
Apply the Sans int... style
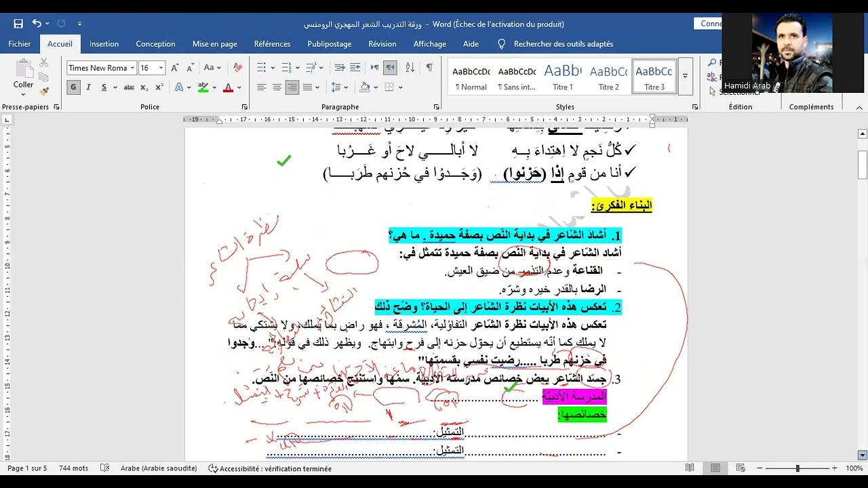click(517, 77)
